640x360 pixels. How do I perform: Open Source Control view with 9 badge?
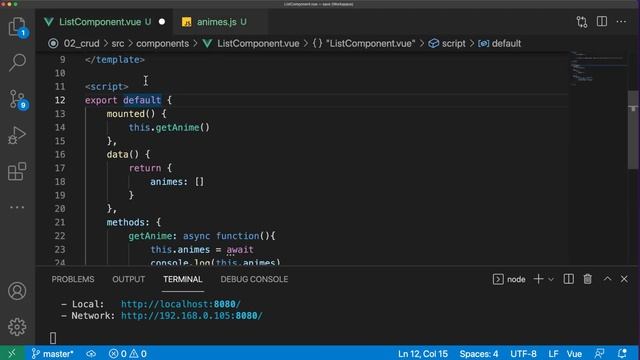[17, 100]
